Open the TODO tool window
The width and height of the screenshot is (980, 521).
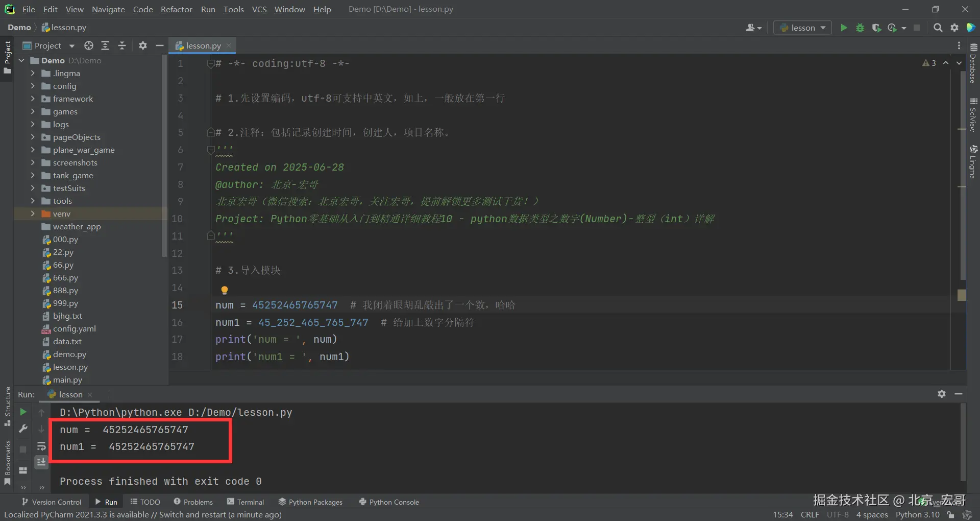[145, 502]
